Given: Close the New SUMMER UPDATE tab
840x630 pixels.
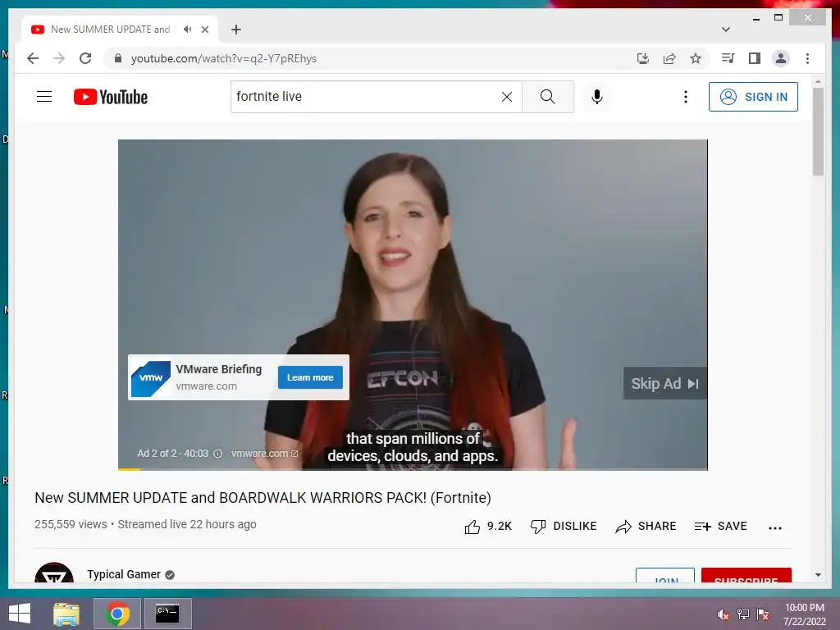Looking at the screenshot, I should 204,30.
